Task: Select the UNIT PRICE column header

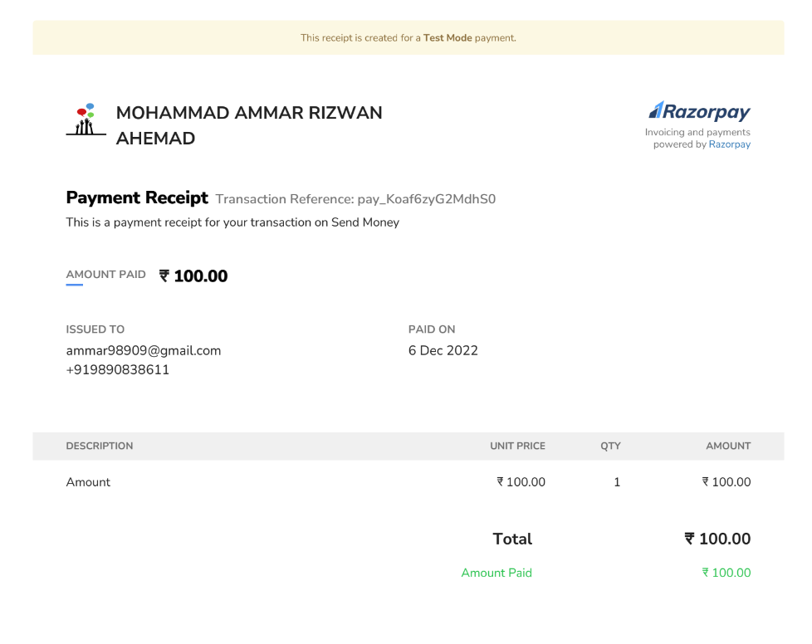Action: pyautogui.click(x=517, y=446)
